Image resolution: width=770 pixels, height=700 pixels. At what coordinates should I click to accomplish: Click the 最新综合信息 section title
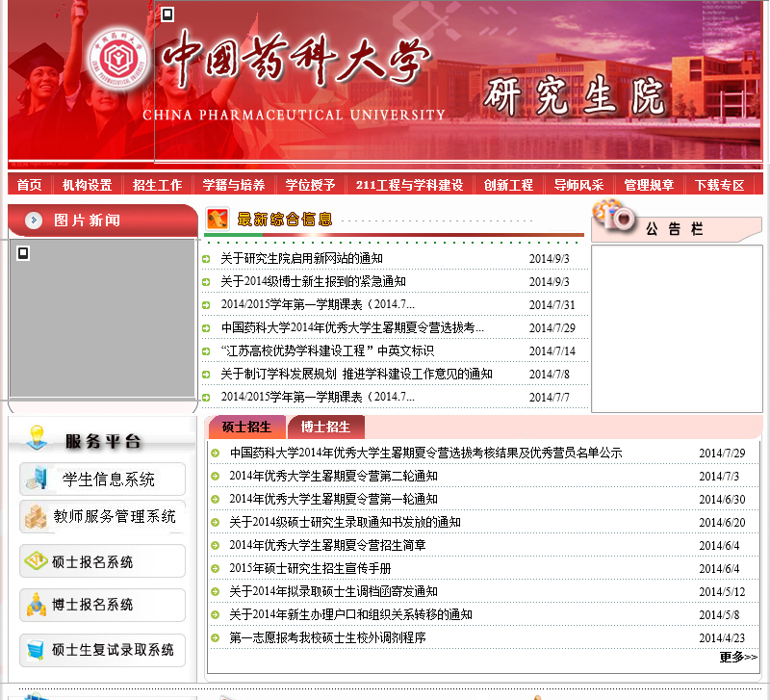tap(285, 220)
